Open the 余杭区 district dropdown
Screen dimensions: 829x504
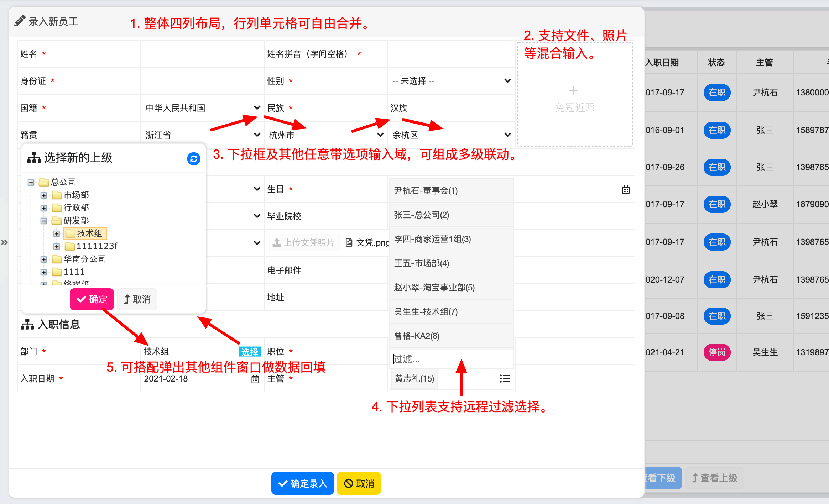[x=451, y=135]
